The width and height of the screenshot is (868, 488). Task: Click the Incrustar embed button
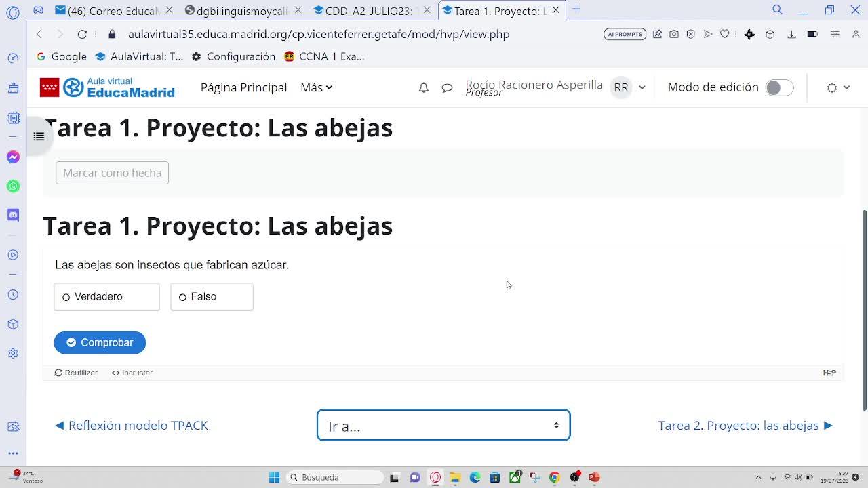point(132,373)
